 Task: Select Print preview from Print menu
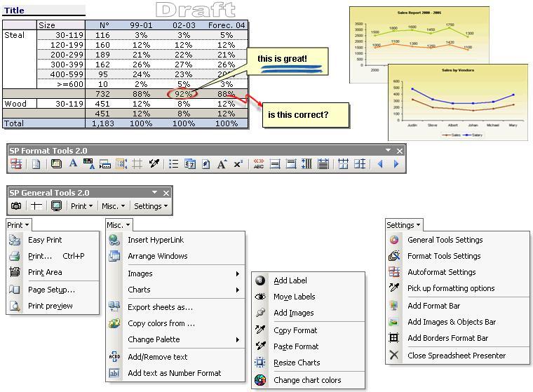[x=50, y=306]
